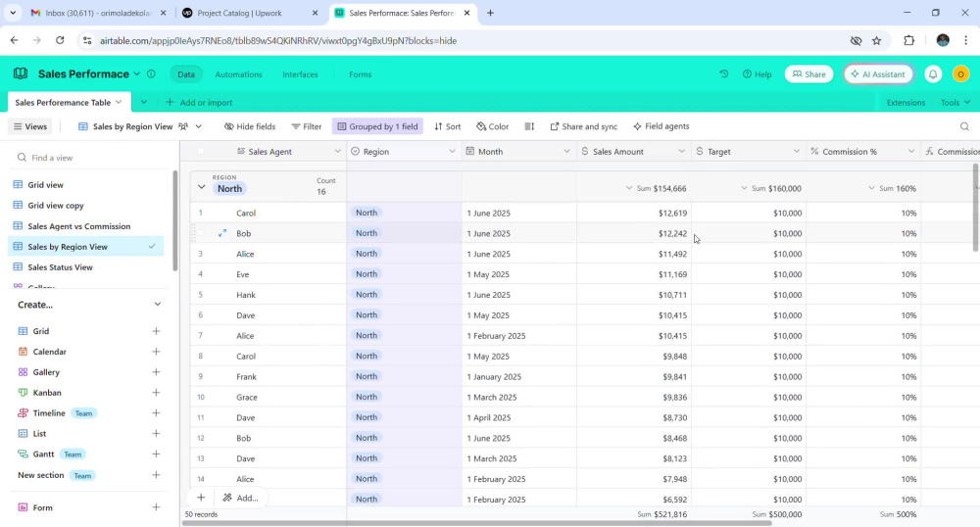980x527 pixels.
Task: Switch to Interfaces tab
Action: pos(300,74)
